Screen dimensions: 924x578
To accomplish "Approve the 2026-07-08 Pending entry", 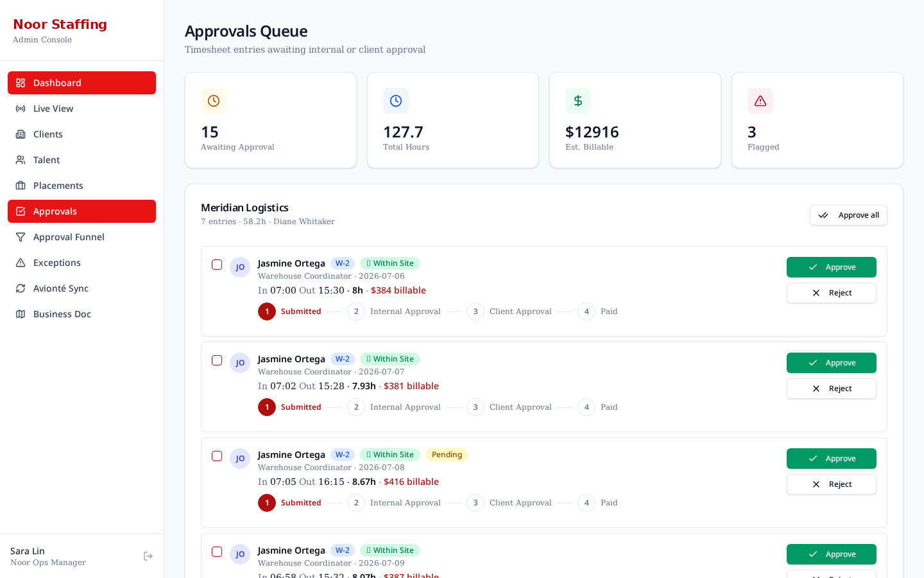I will coord(832,459).
